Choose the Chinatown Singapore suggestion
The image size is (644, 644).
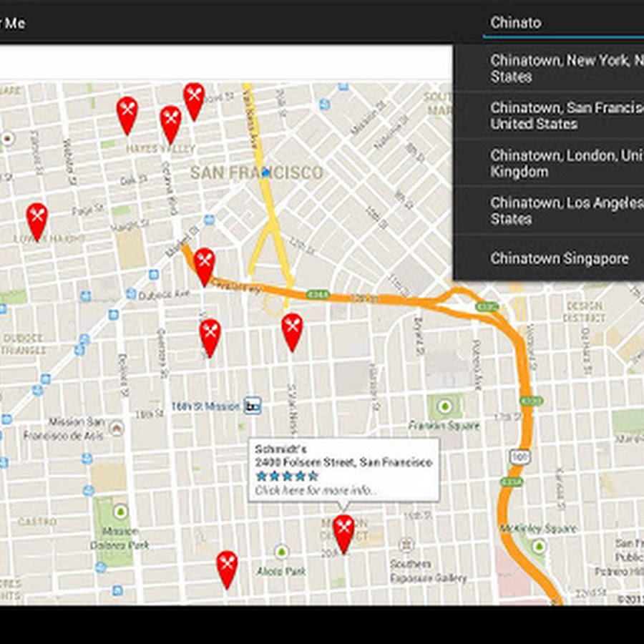tap(549, 258)
